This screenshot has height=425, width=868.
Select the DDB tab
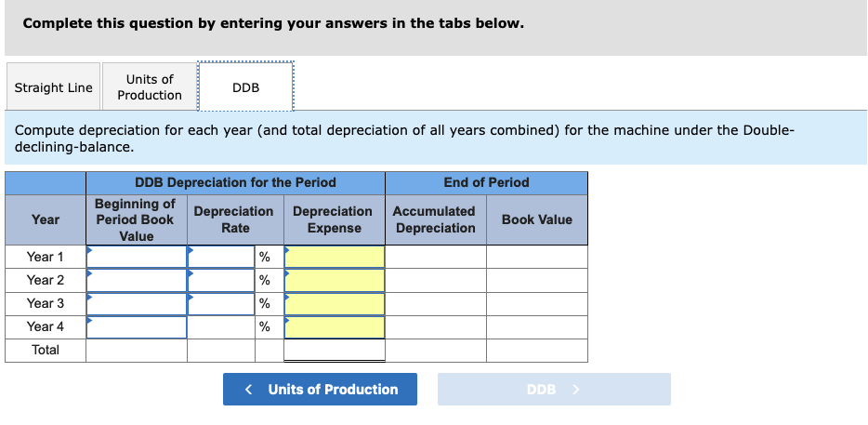pyautogui.click(x=246, y=87)
